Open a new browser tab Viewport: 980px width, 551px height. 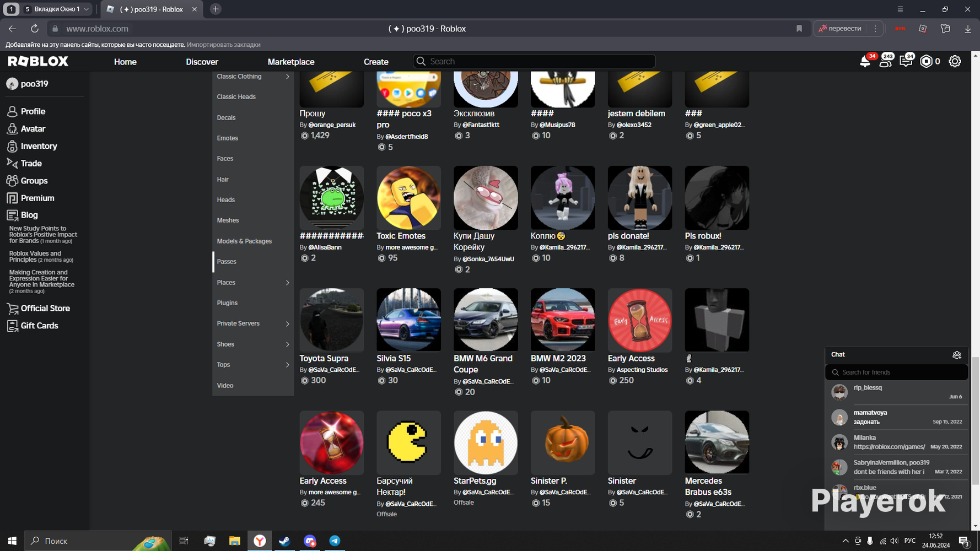coord(216,9)
